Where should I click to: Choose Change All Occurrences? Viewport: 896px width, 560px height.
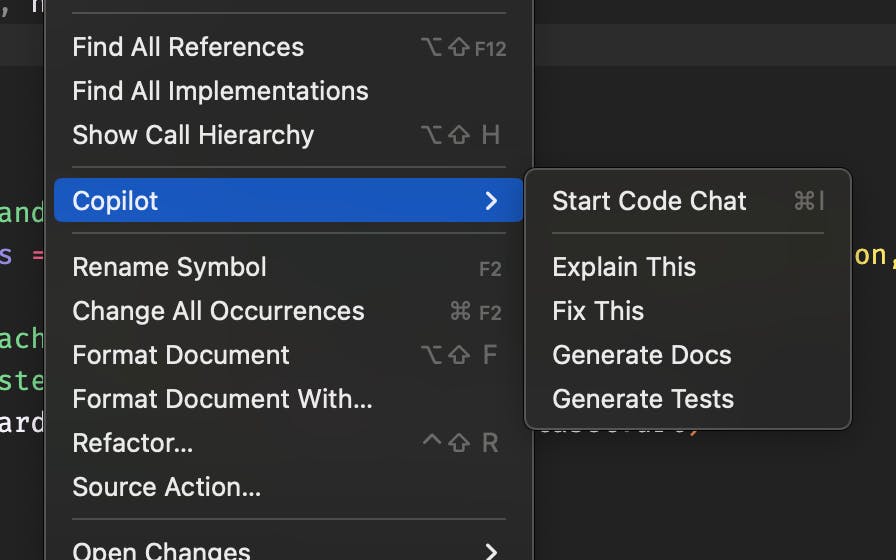pyautogui.click(x=289, y=311)
